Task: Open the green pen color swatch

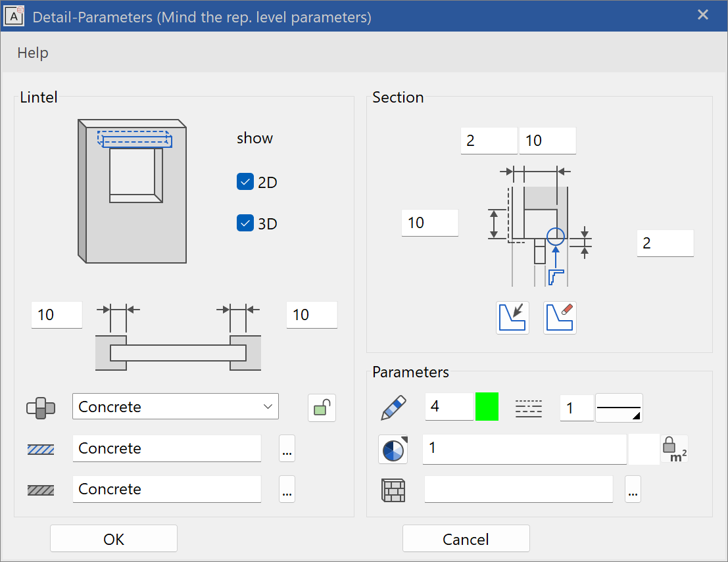Action: pyautogui.click(x=487, y=406)
